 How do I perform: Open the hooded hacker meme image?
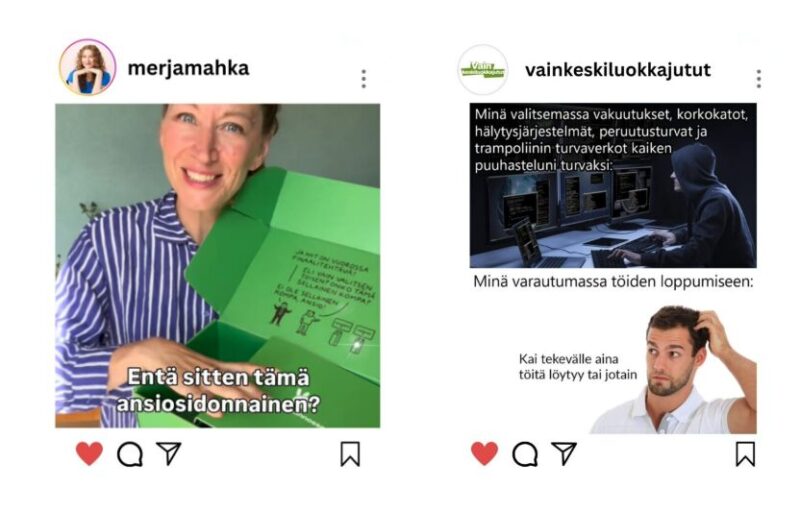613,185
